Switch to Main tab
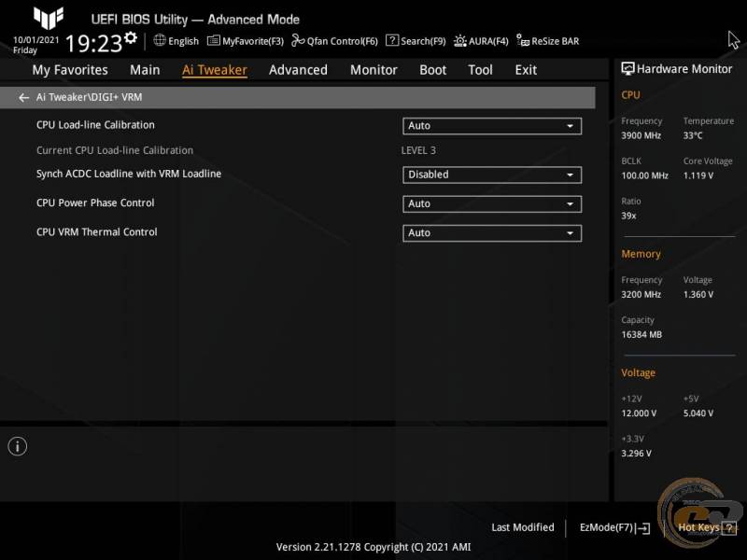Screen dimensions: 747x560 [x=145, y=70]
